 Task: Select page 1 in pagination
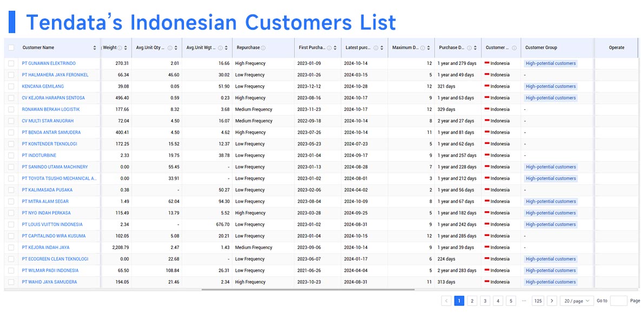coord(459,301)
